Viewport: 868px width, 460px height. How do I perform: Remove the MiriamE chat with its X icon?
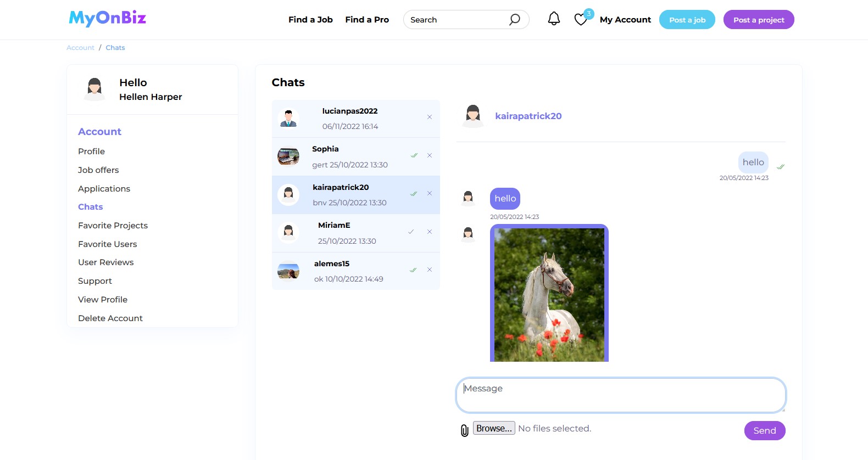click(x=430, y=232)
